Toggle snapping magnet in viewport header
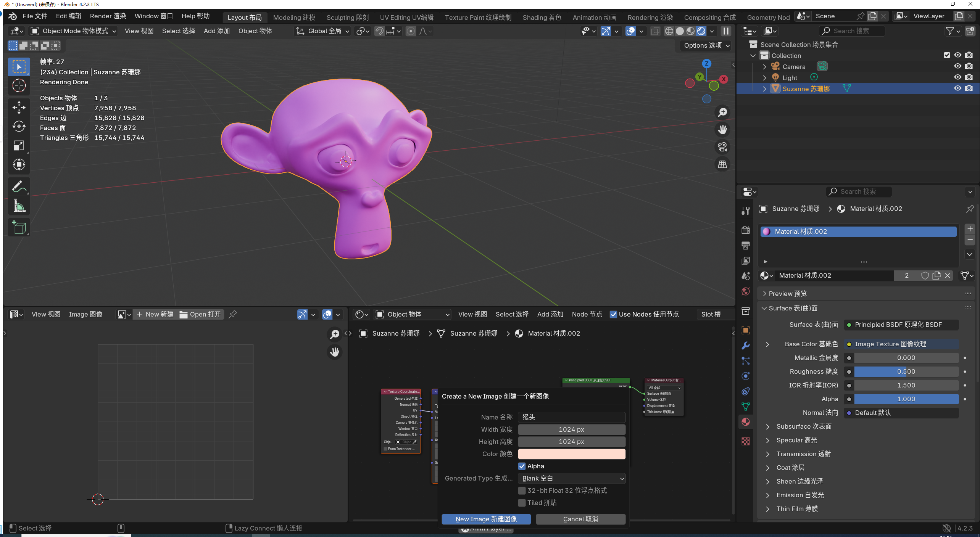 379,31
